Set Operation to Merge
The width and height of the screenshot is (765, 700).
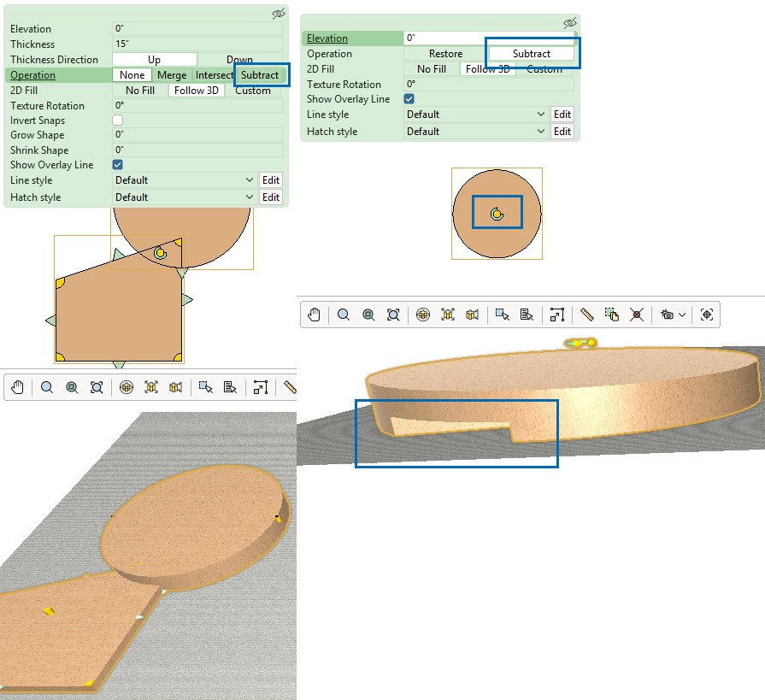[172, 75]
